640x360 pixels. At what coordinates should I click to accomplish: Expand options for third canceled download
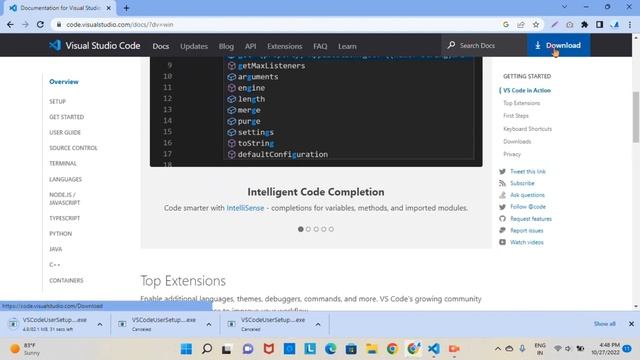click(318, 324)
